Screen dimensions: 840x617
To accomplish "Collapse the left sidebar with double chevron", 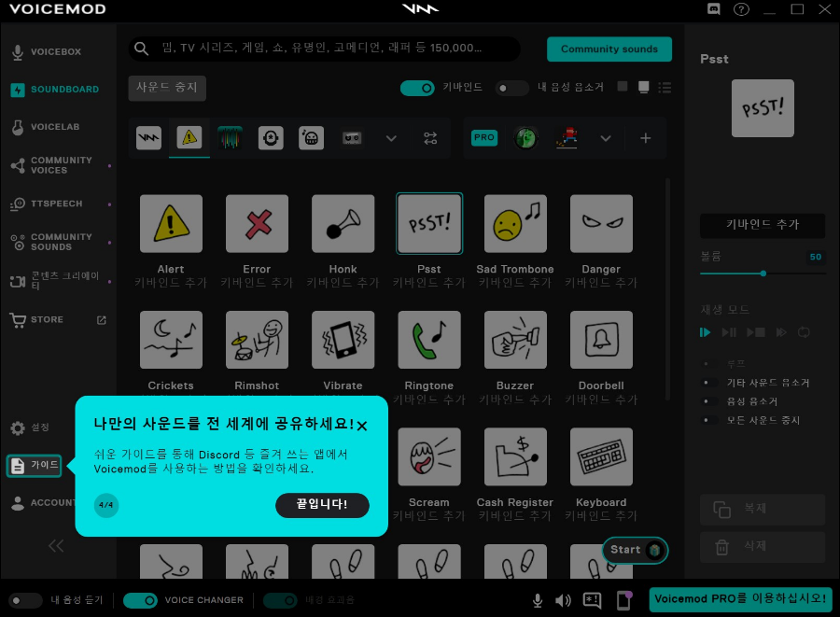I will pyautogui.click(x=56, y=546).
